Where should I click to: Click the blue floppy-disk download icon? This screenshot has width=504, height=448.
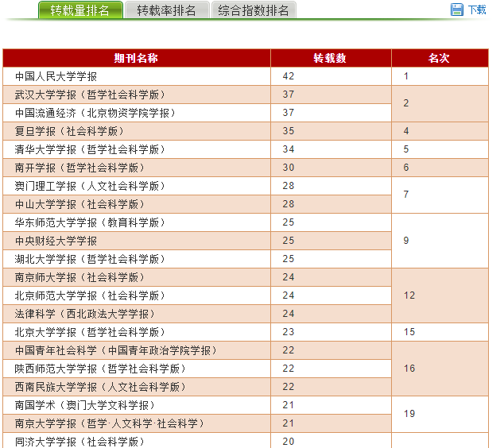point(457,10)
